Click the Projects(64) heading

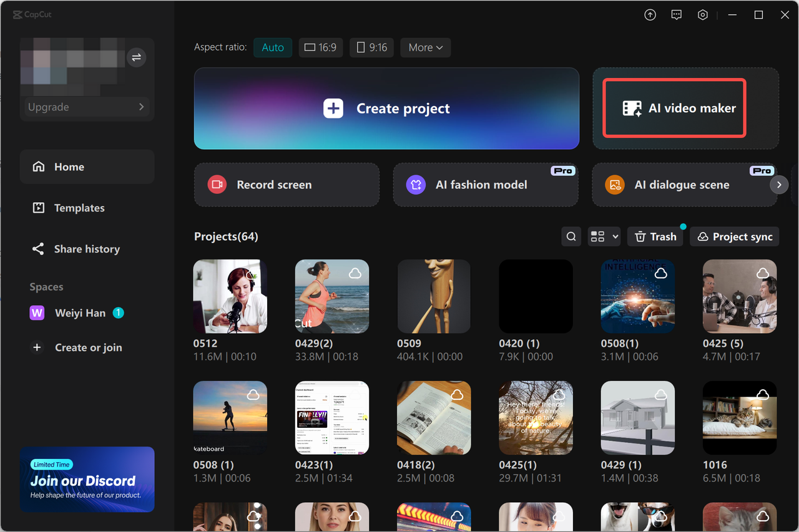click(x=226, y=236)
